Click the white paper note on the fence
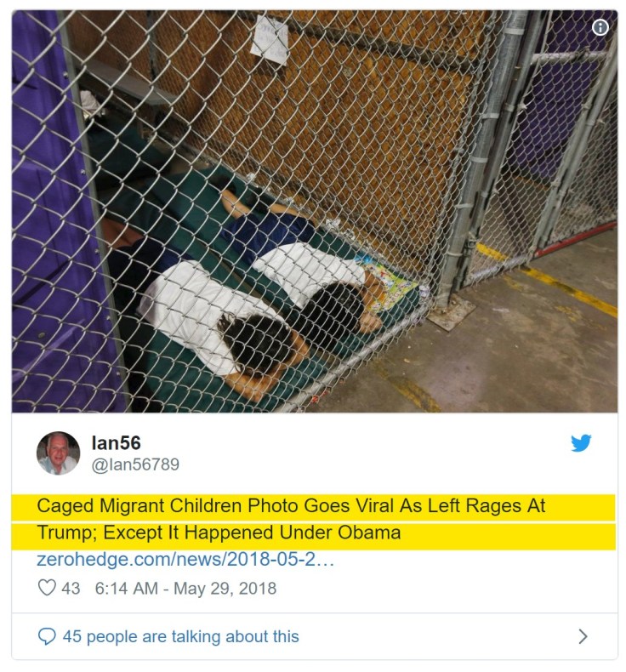 270,39
